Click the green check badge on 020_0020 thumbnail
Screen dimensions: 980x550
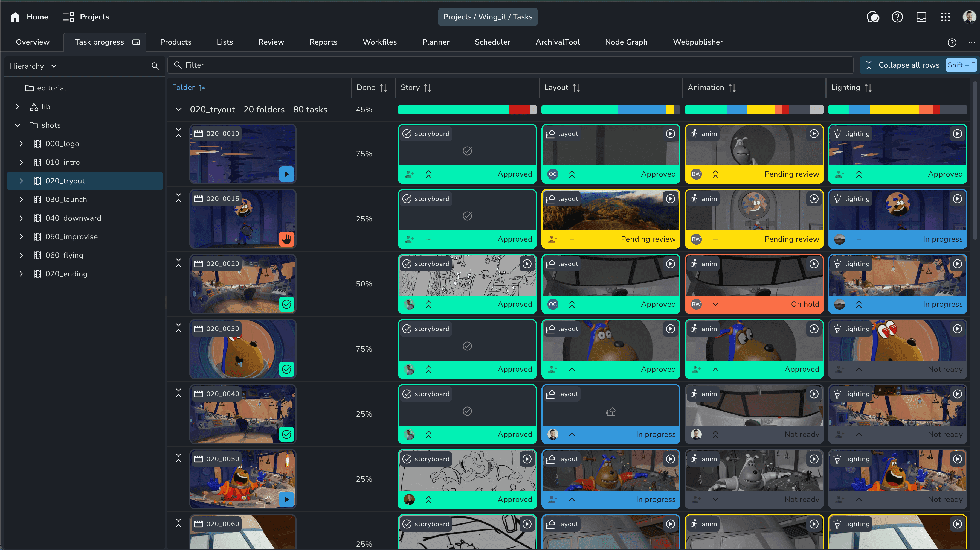[x=286, y=304]
